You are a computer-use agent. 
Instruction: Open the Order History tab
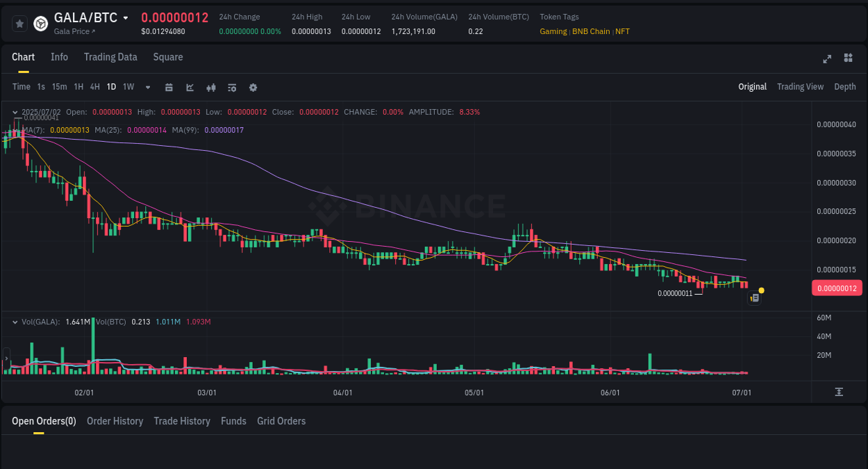click(115, 421)
